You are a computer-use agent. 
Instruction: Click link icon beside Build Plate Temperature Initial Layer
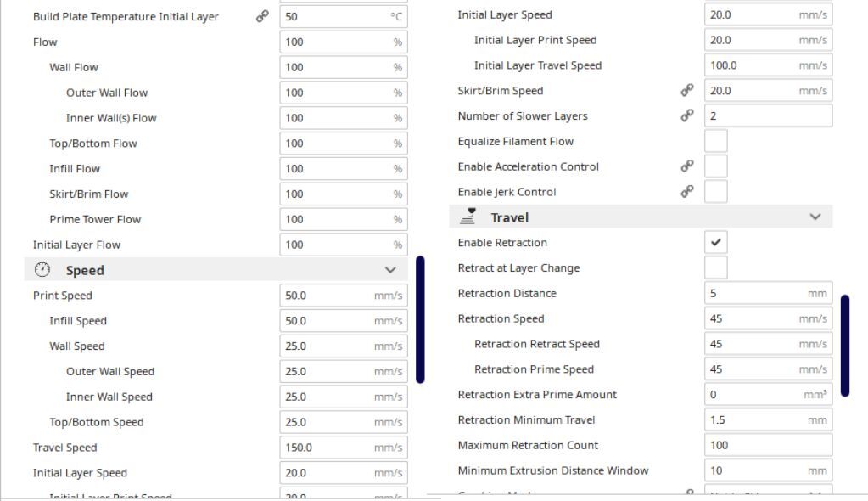click(x=262, y=17)
